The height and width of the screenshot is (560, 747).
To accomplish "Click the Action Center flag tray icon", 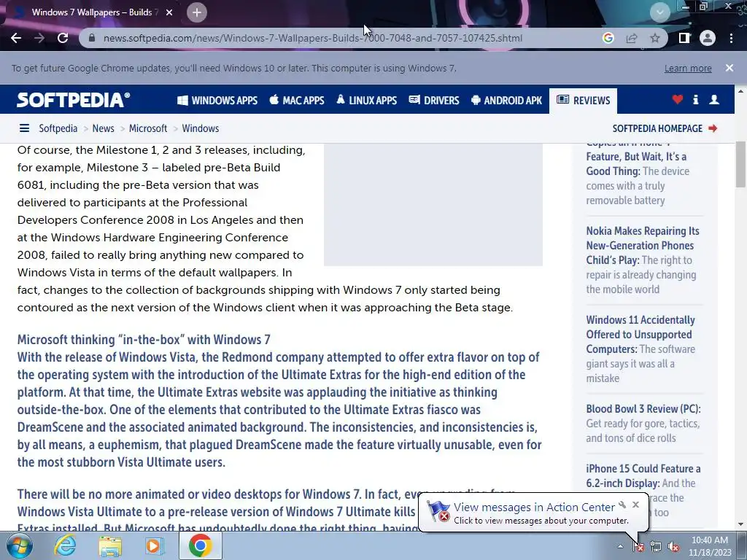I will point(638,547).
